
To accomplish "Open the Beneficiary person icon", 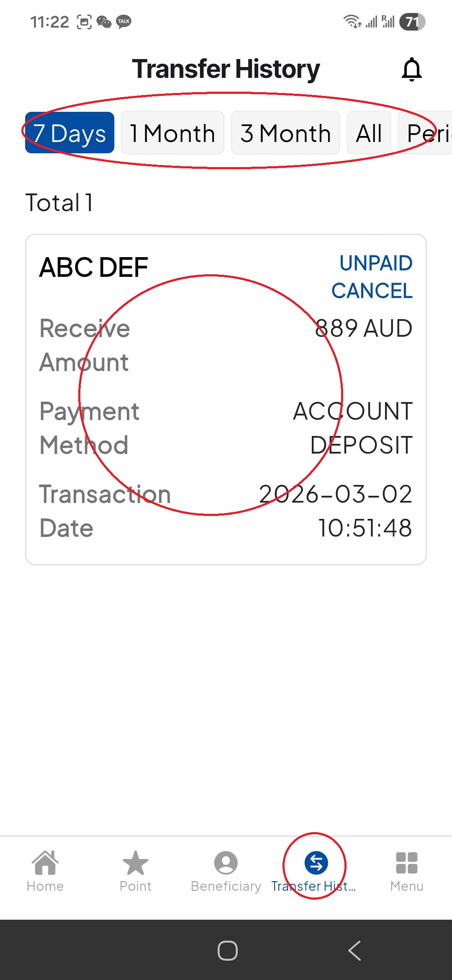I will [x=226, y=863].
